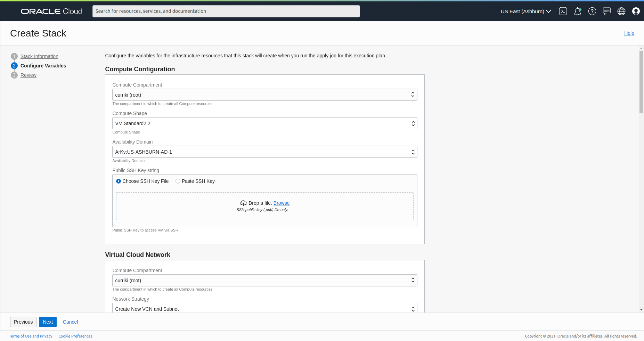This screenshot has width=644, height=341.
Task: Click 'Public SSH Key to access VM via SSH' text
Action: (145, 230)
